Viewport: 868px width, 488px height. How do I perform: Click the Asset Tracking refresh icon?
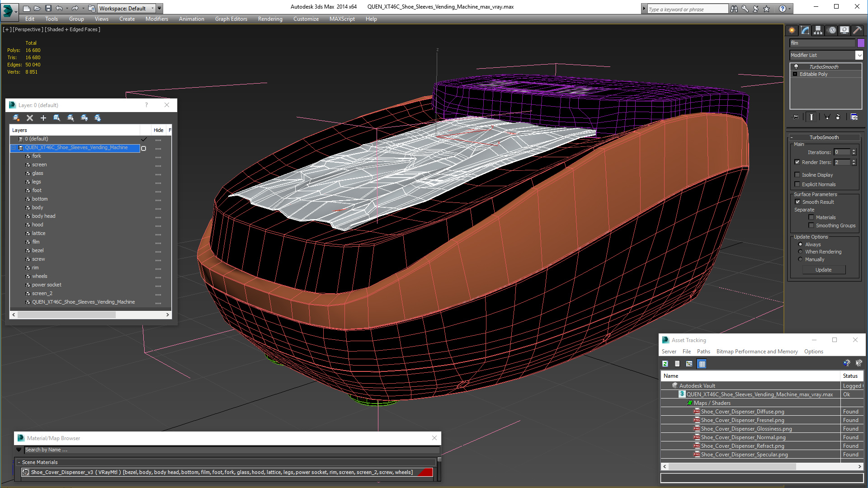pyautogui.click(x=665, y=364)
